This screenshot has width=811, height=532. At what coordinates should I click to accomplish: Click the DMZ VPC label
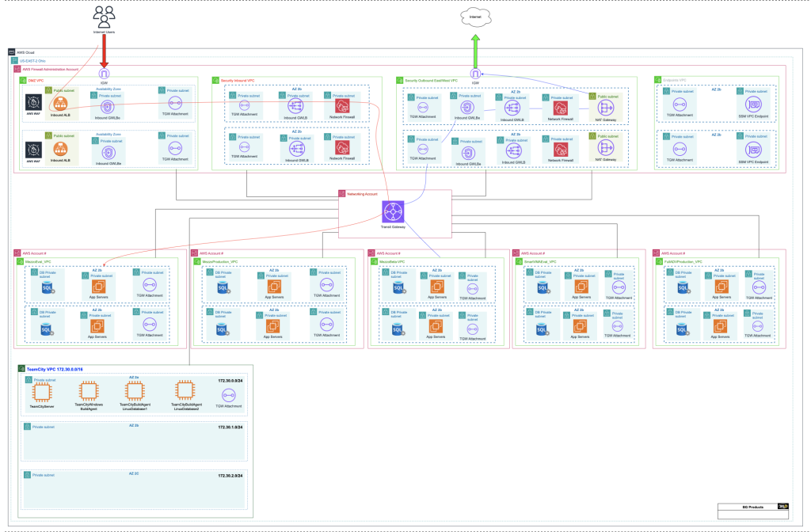click(x=36, y=80)
